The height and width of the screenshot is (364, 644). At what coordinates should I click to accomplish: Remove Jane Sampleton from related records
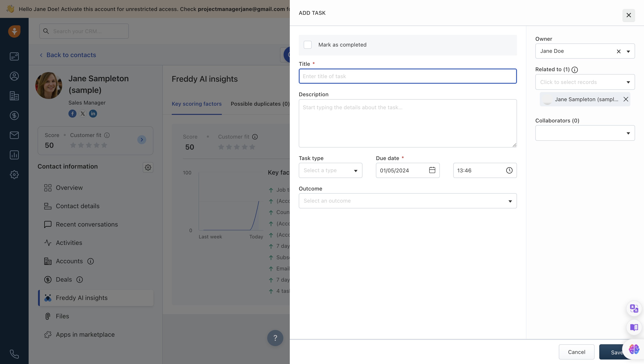(625, 99)
